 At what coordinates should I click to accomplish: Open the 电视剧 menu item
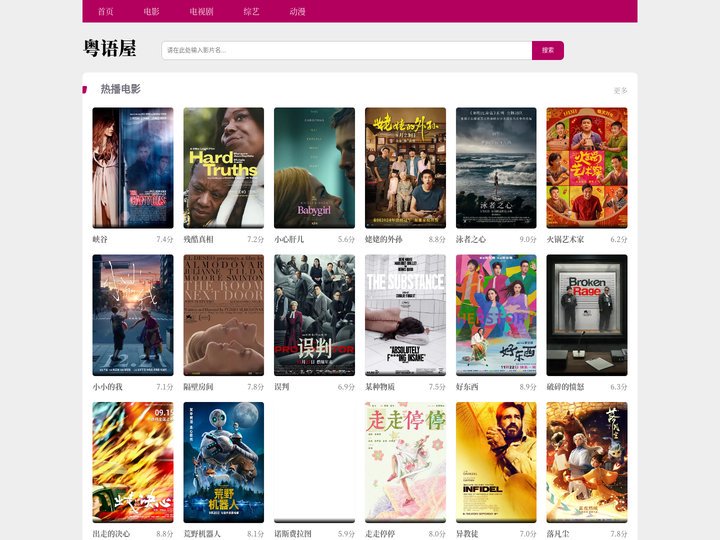click(202, 11)
